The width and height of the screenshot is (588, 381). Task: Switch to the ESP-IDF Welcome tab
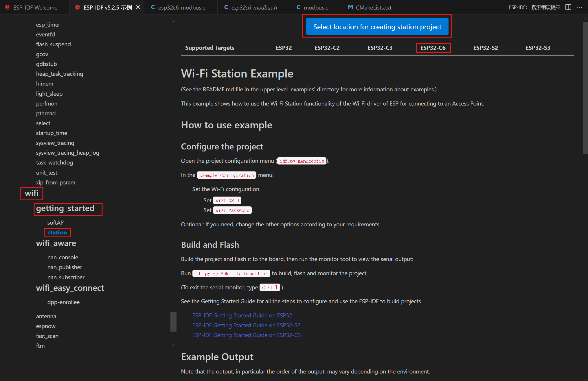click(x=35, y=7)
